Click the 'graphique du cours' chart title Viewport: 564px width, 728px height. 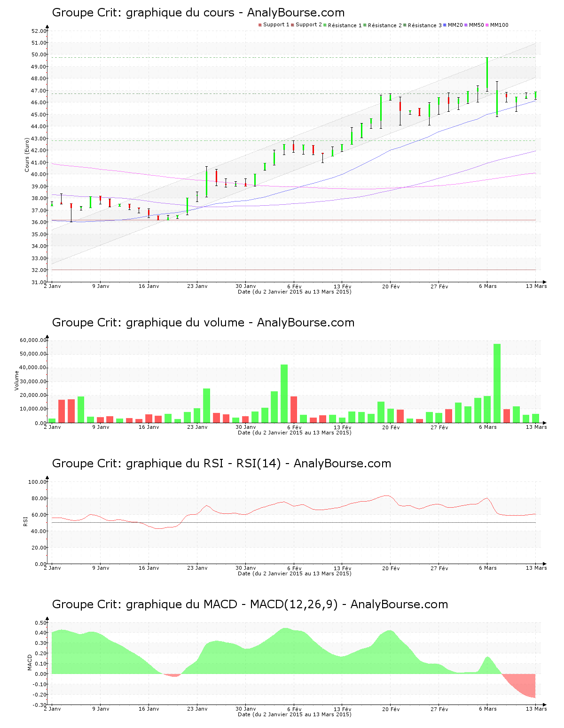click(198, 13)
